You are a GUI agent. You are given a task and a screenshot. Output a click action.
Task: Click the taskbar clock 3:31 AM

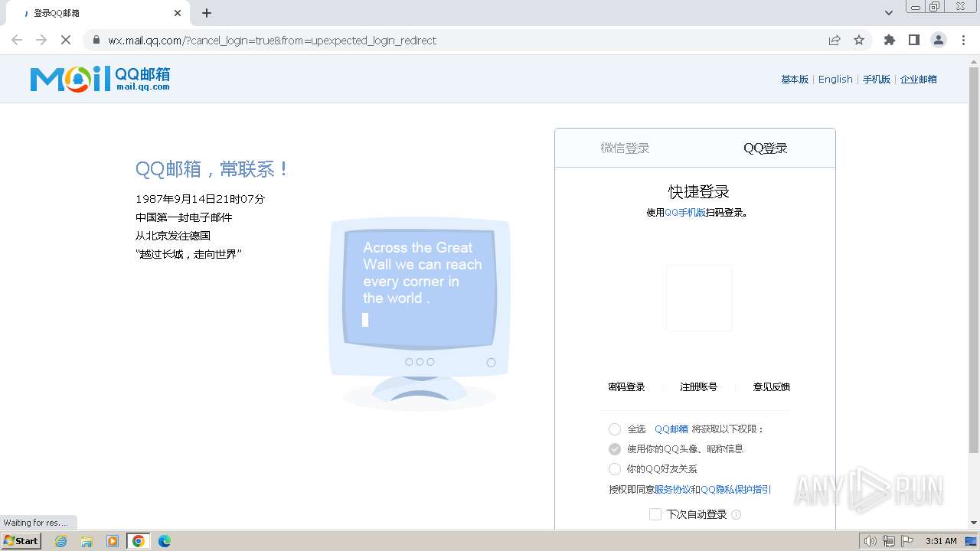(941, 541)
